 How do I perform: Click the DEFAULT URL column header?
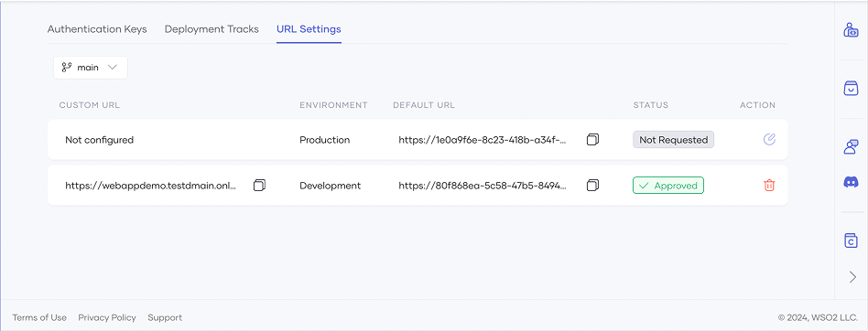coord(424,105)
